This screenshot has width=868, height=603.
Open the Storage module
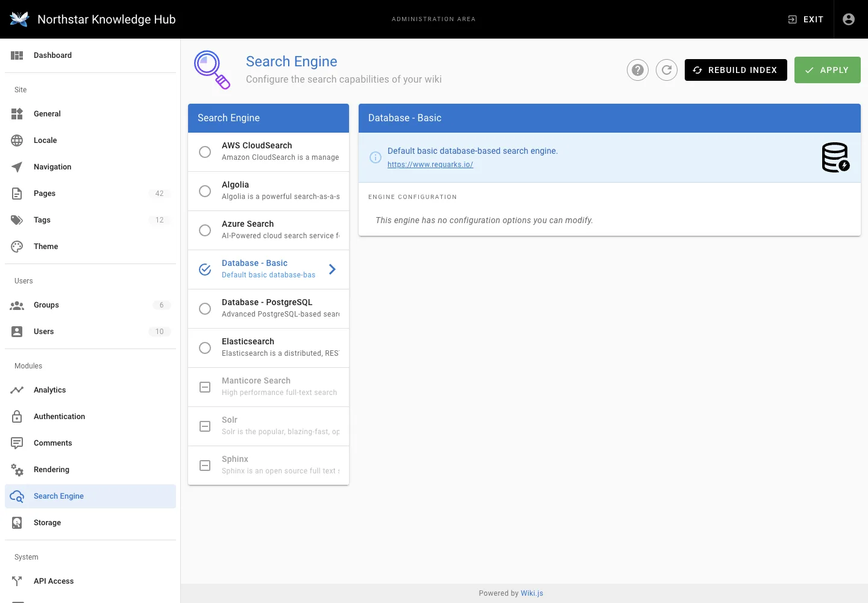point(90,523)
